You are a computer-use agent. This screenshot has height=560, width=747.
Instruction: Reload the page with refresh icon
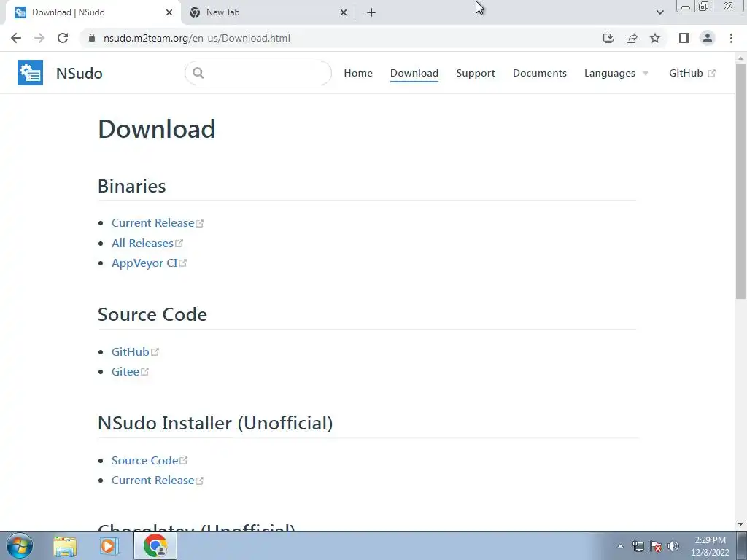pos(63,38)
